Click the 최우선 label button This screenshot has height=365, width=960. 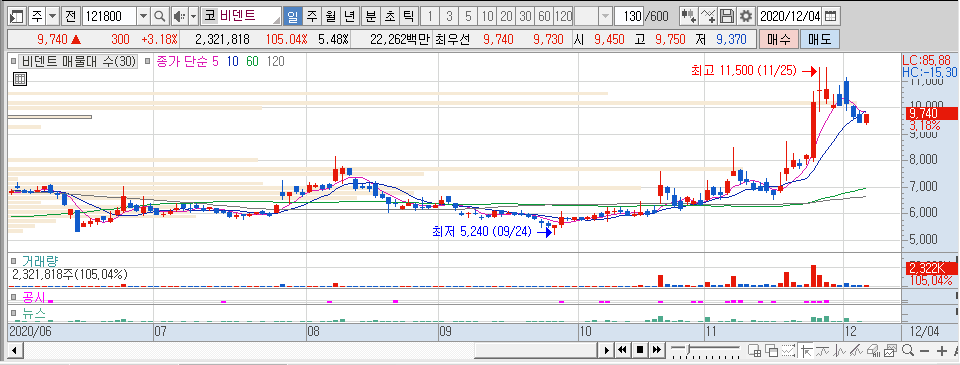[x=452, y=40]
